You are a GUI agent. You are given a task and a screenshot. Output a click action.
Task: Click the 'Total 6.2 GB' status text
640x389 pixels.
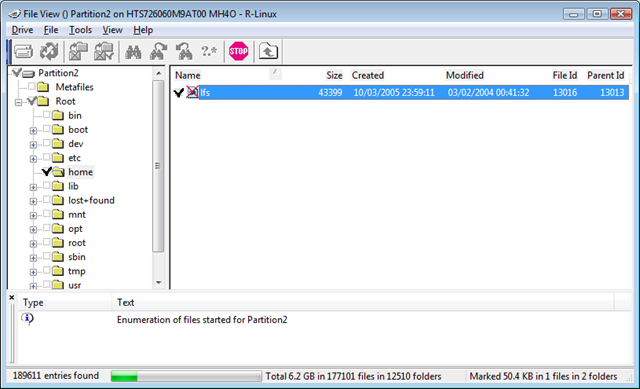pos(353,376)
